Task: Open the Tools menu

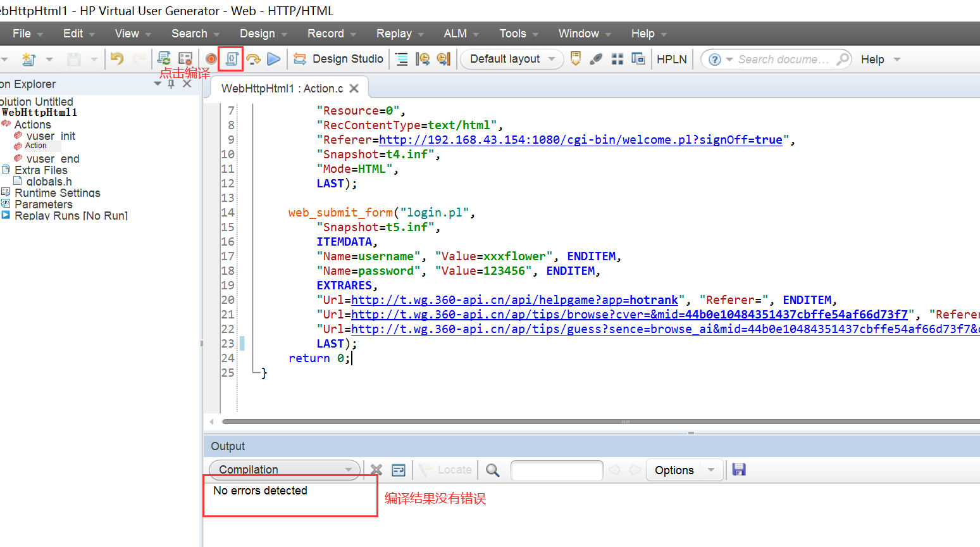Action: (519, 34)
